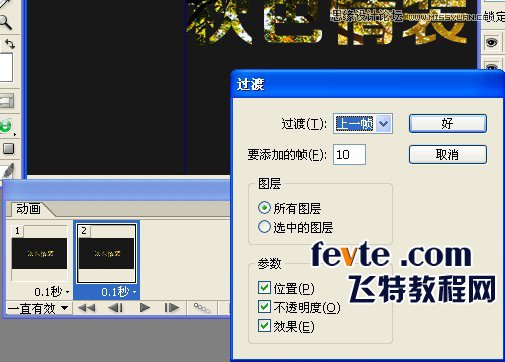Toggle the top layer eye icon
505x362 pixels.
click(x=492, y=42)
